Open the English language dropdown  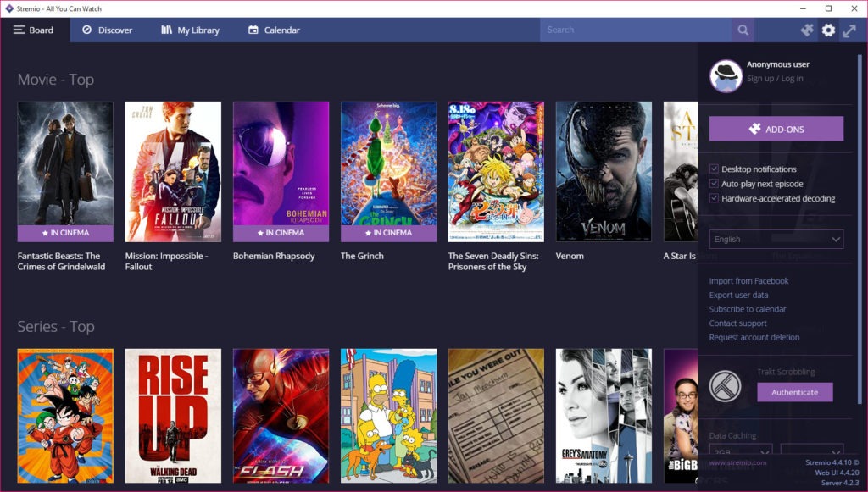tap(776, 240)
